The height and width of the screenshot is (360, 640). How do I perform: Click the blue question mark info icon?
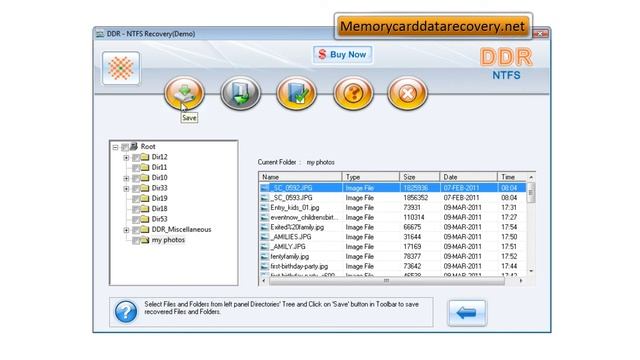coord(126,312)
